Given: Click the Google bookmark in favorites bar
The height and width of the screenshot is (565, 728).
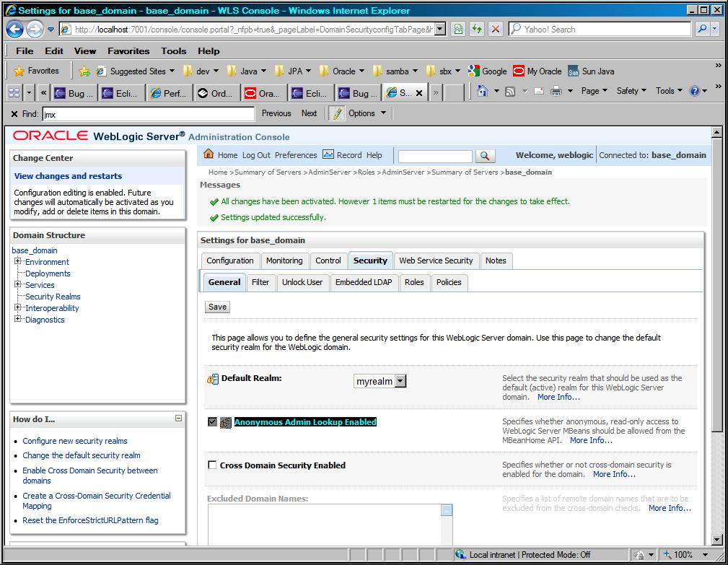Looking at the screenshot, I should click(488, 71).
